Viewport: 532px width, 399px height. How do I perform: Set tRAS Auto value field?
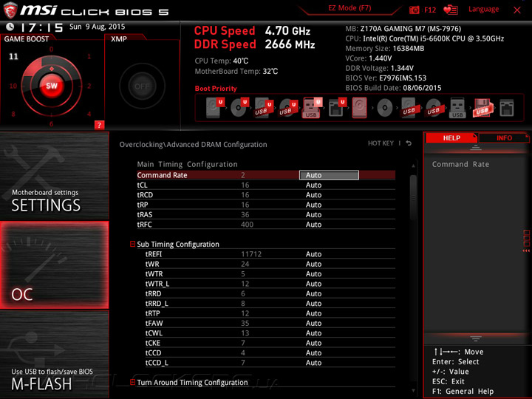pos(313,214)
